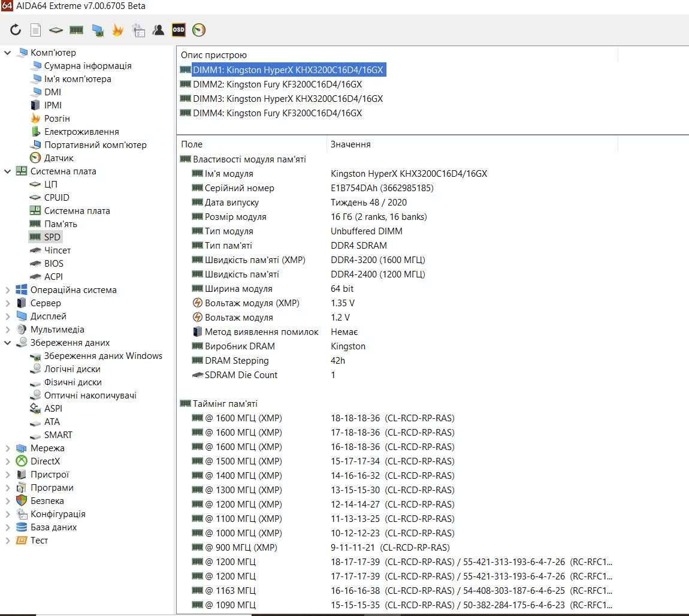This screenshot has width=689, height=616.
Task: Select the Тест tree item
Action: [x=39, y=540]
